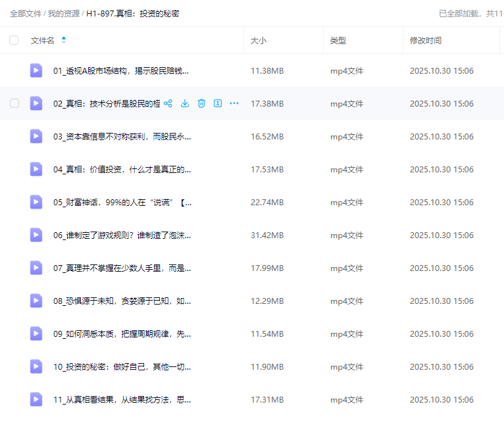Click the video icon of 07_真理并不掌握
The width and height of the screenshot is (504, 421).
pyautogui.click(x=36, y=268)
